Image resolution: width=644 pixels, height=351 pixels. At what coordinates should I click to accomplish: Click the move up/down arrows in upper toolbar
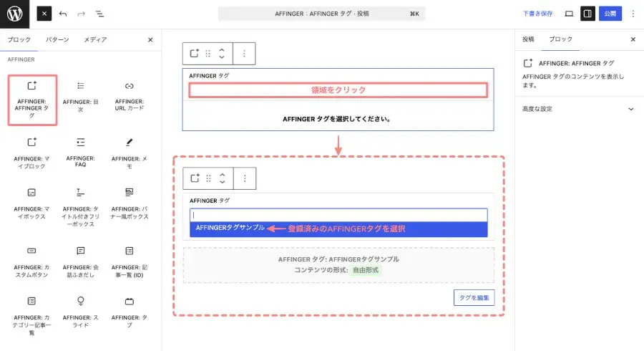coord(222,54)
